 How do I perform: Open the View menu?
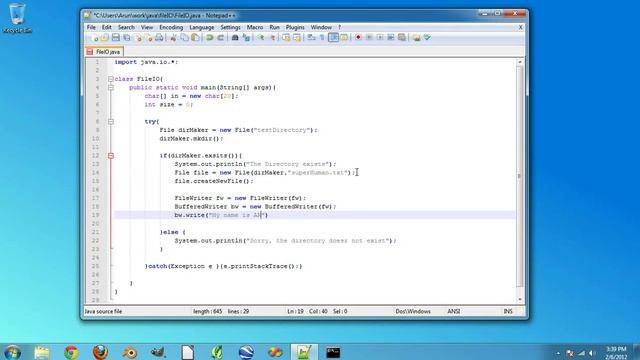coord(147,27)
